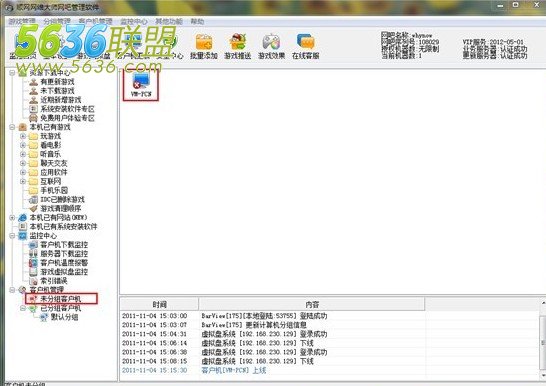Click the IDC已删除游戏 icon
The height and width of the screenshot is (386, 546).
[33, 199]
